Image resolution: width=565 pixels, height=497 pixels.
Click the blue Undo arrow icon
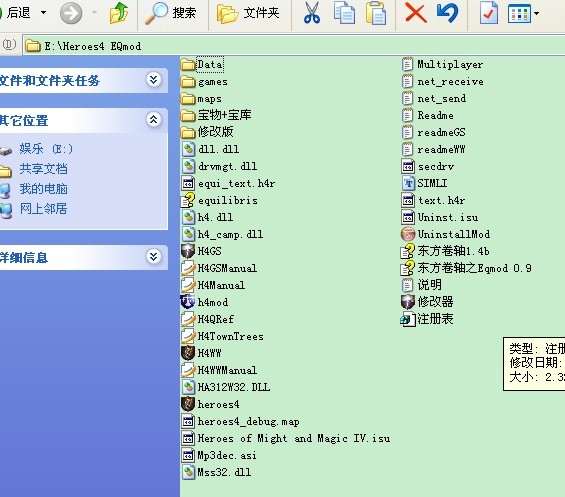(x=447, y=13)
